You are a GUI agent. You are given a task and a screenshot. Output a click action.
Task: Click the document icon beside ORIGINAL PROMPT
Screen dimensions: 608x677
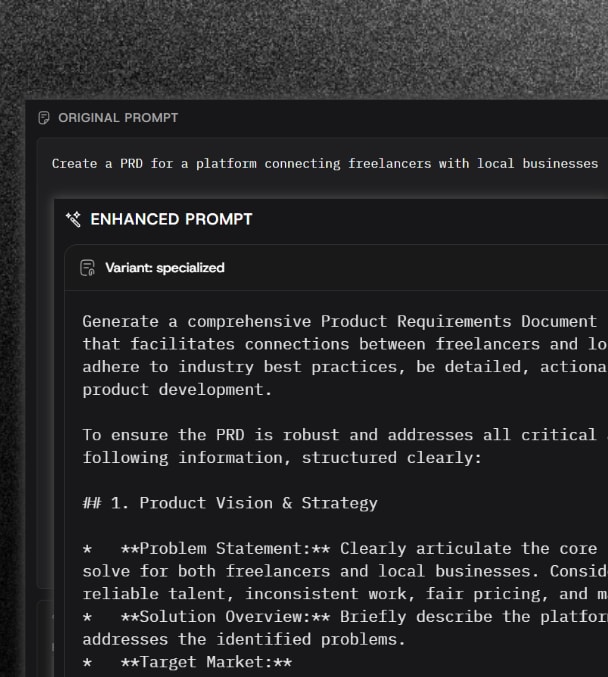click(44, 117)
